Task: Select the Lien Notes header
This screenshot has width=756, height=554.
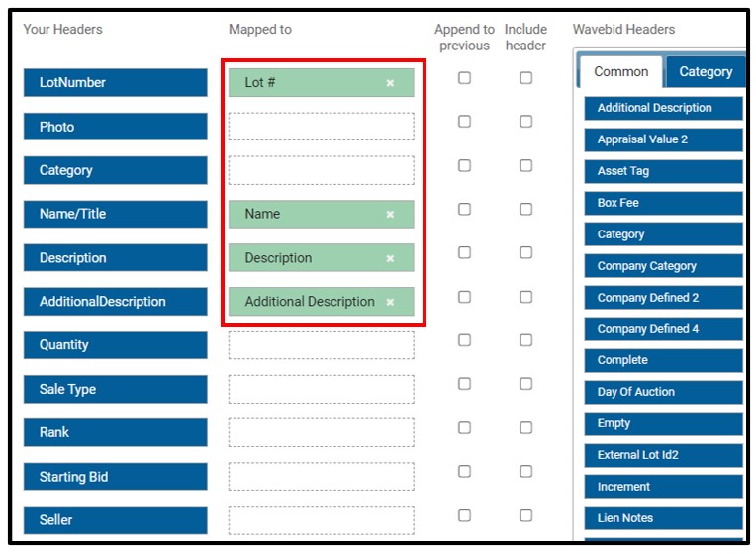Action: 663,518
